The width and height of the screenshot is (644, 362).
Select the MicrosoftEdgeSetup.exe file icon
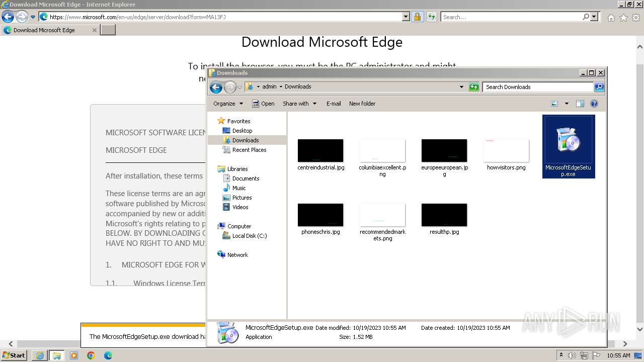point(569,146)
